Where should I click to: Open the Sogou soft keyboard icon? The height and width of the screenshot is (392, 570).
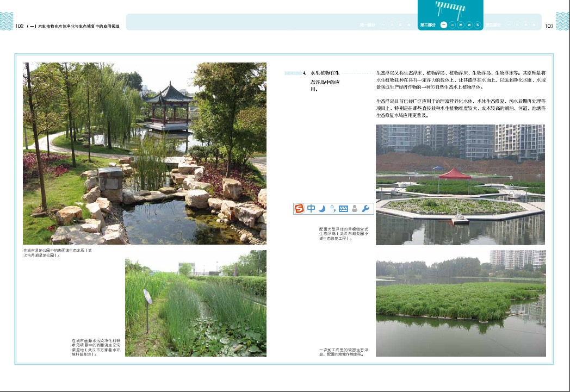click(x=343, y=208)
